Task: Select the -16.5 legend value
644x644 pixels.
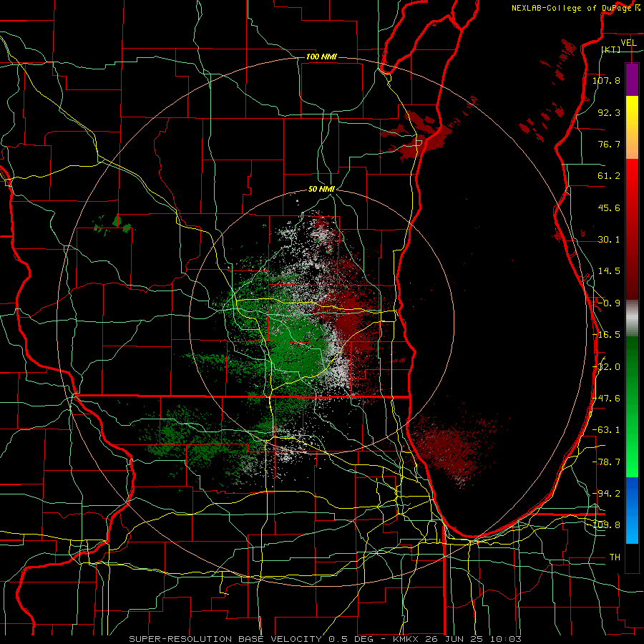Action: pos(606,335)
